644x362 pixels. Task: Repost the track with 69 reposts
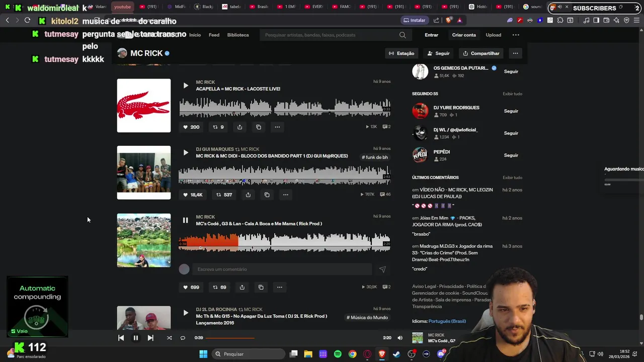click(220, 287)
